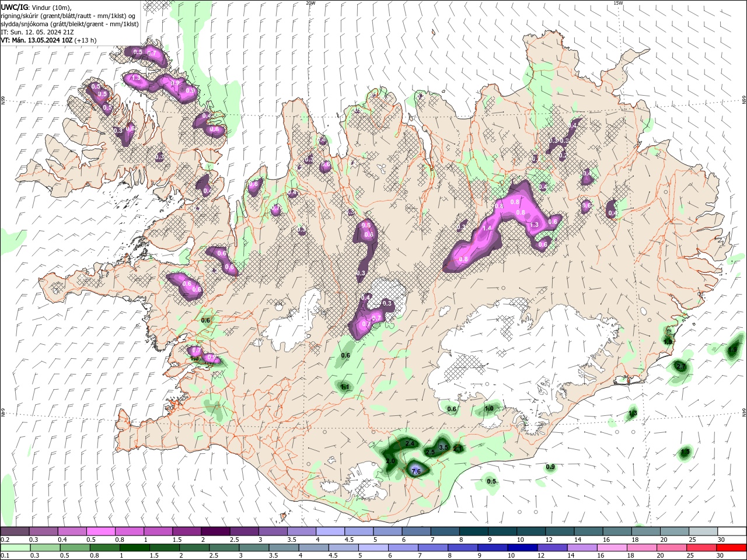747x560 pixels.
Task: Pick the bright pink 0.5–0.8 swatch in the snow scale
Action: tap(100, 531)
